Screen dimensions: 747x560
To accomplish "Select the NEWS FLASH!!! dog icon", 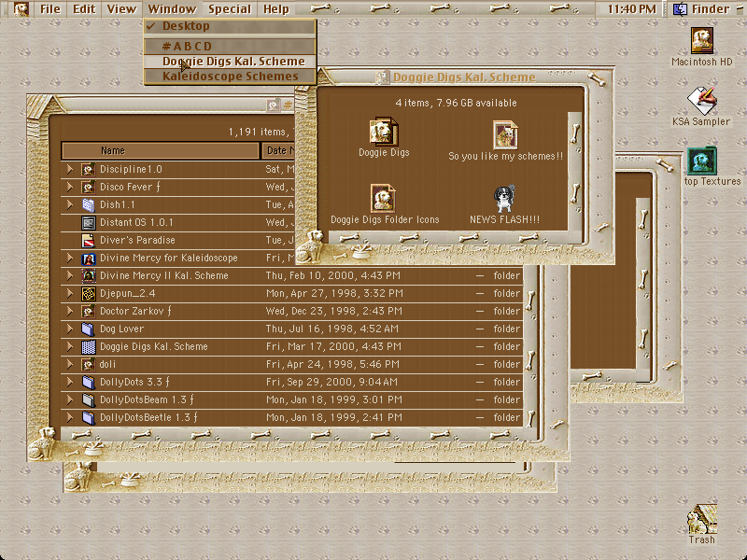I will tap(504, 199).
